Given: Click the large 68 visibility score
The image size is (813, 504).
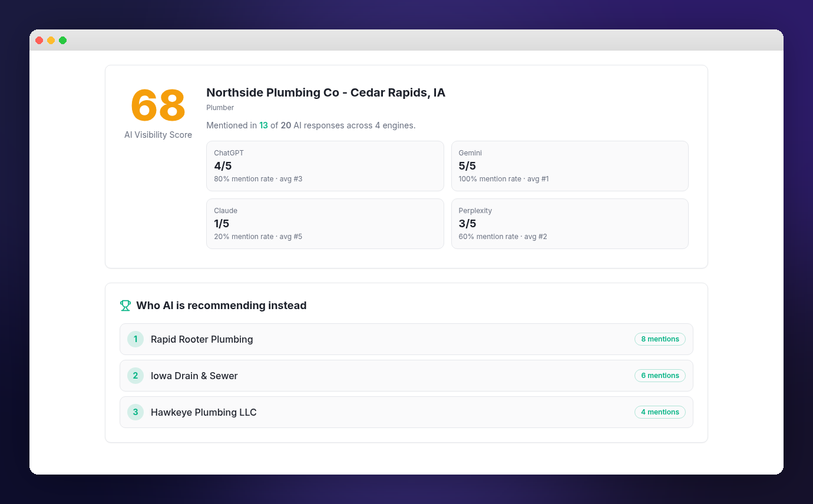Looking at the screenshot, I should tap(158, 106).
